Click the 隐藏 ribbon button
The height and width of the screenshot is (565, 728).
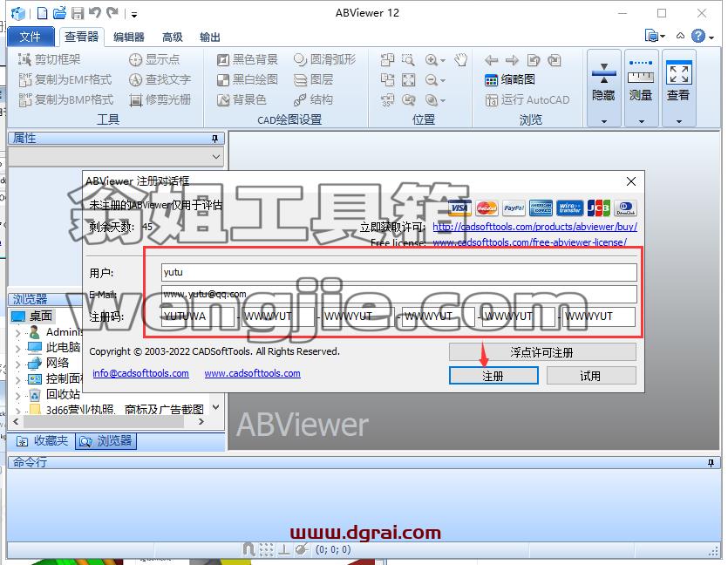(x=603, y=82)
